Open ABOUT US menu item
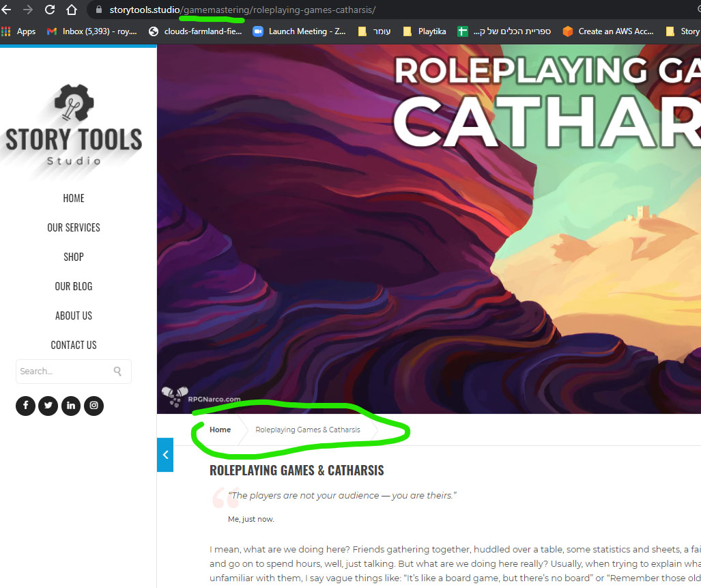701x588 pixels. click(x=74, y=316)
